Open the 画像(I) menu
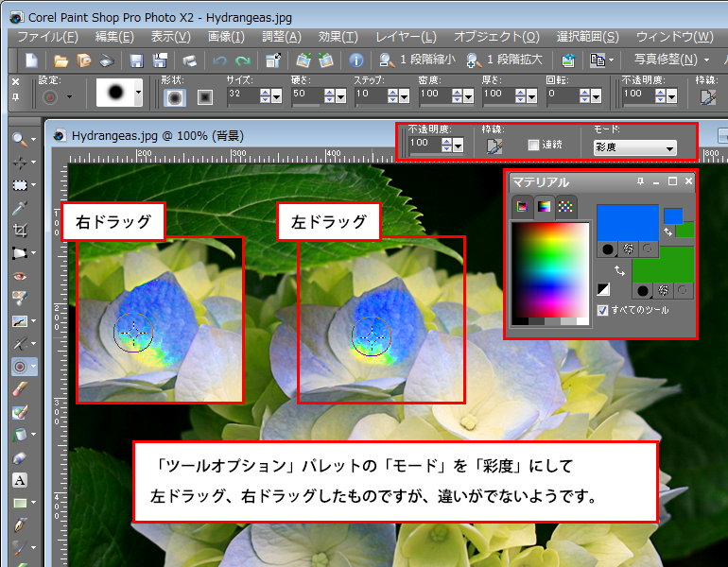728x567 pixels. [x=226, y=37]
